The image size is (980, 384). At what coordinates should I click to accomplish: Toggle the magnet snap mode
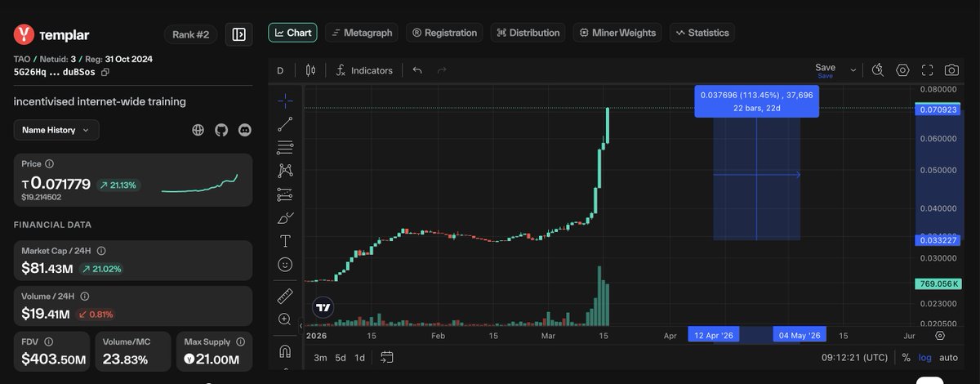pyautogui.click(x=285, y=351)
